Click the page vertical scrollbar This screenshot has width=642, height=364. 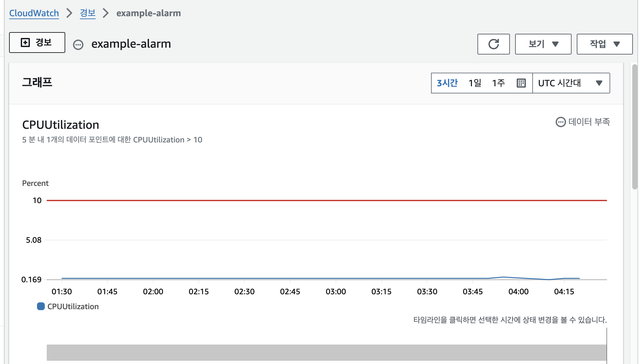click(635, 127)
